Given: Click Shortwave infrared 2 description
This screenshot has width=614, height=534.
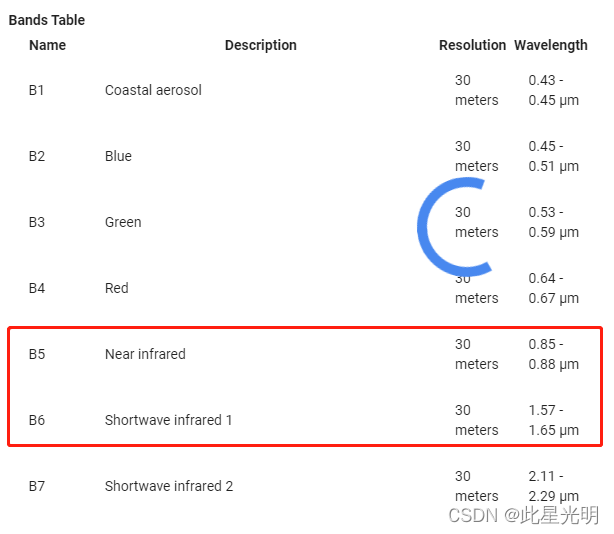Looking at the screenshot, I should pyautogui.click(x=169, y=486).
